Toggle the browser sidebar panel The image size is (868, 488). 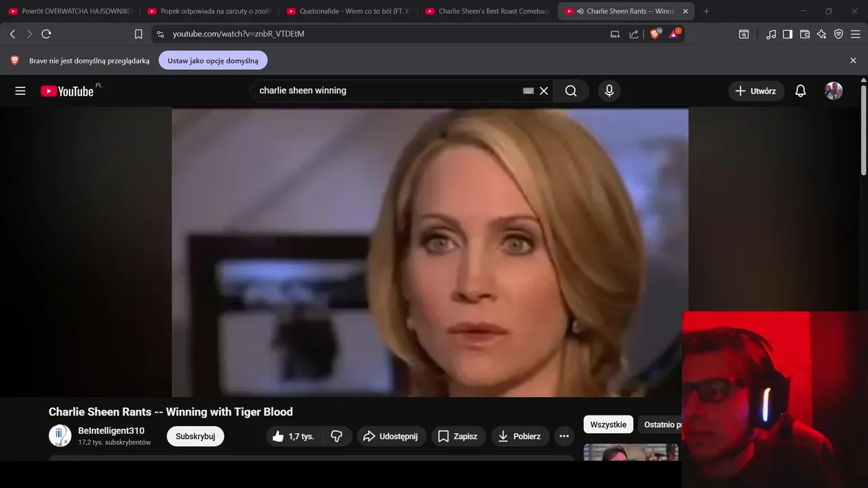[787, 34]
